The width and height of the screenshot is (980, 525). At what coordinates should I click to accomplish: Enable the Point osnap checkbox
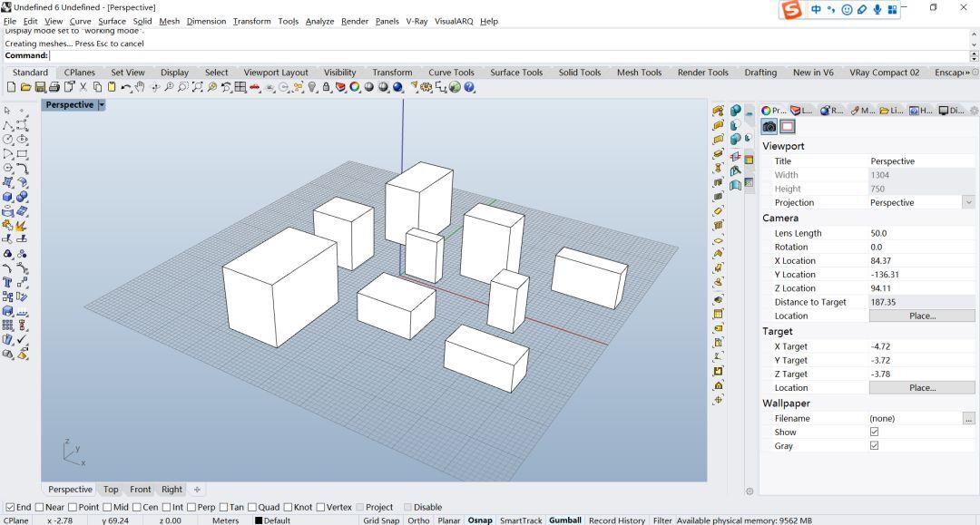point(73,507)
